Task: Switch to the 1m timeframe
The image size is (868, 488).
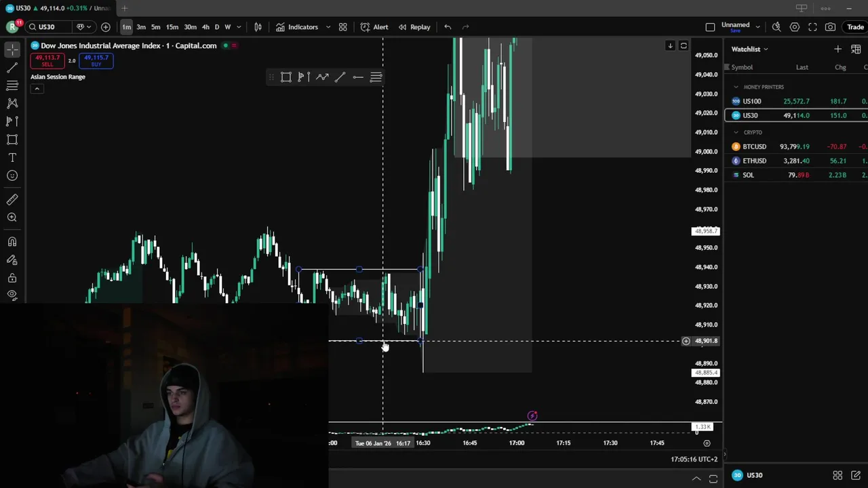Action: pyautogui.click(x=127, y=27)
